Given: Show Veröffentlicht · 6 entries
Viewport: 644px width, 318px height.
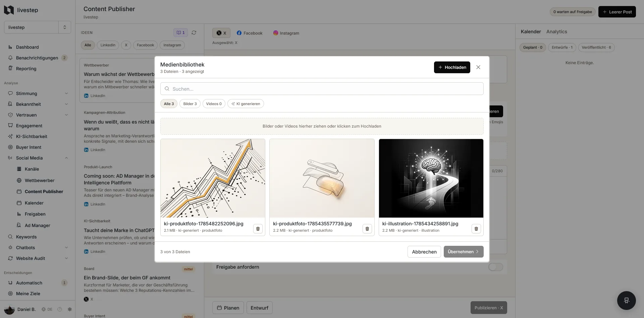Looking at the screenshot, I should (596, 47).
